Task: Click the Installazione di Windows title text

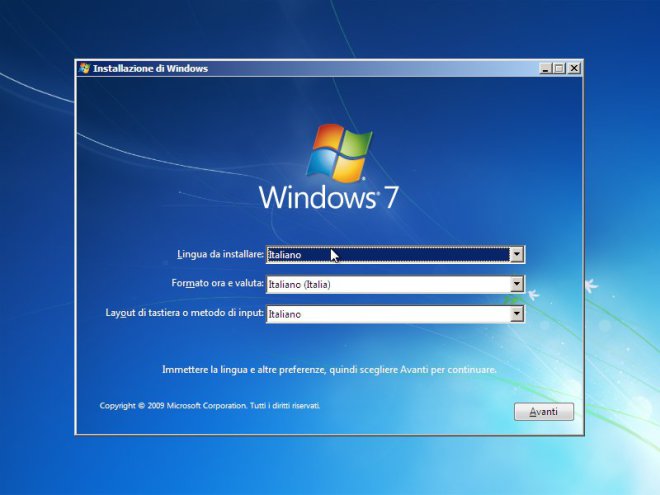Action: 150,69
